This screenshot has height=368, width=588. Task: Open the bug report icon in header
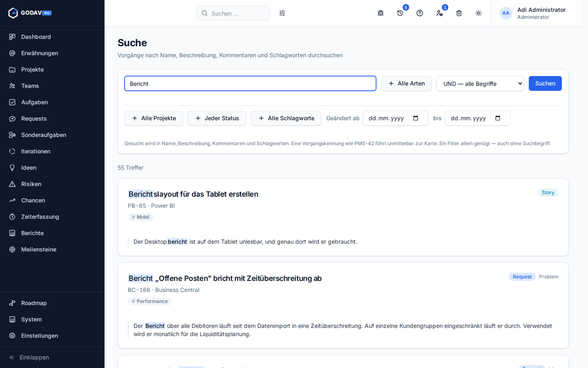click(x=381, y=13)
